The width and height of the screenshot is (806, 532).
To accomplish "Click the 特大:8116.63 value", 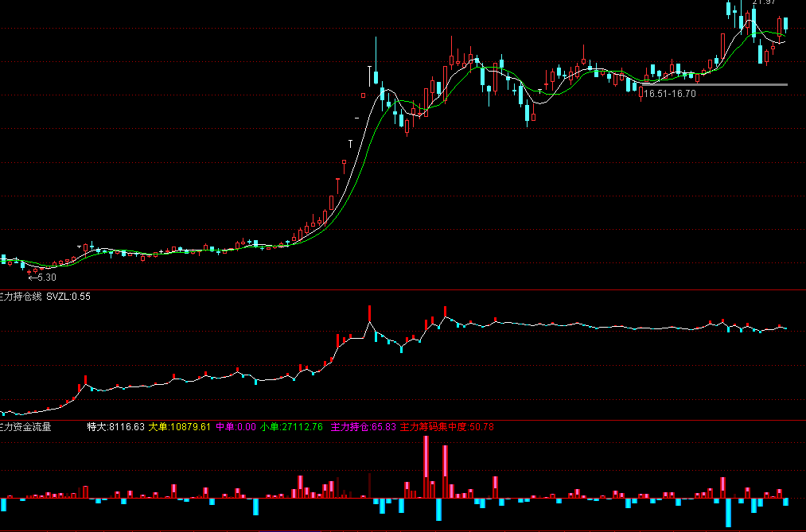I will tap(115, 427).
